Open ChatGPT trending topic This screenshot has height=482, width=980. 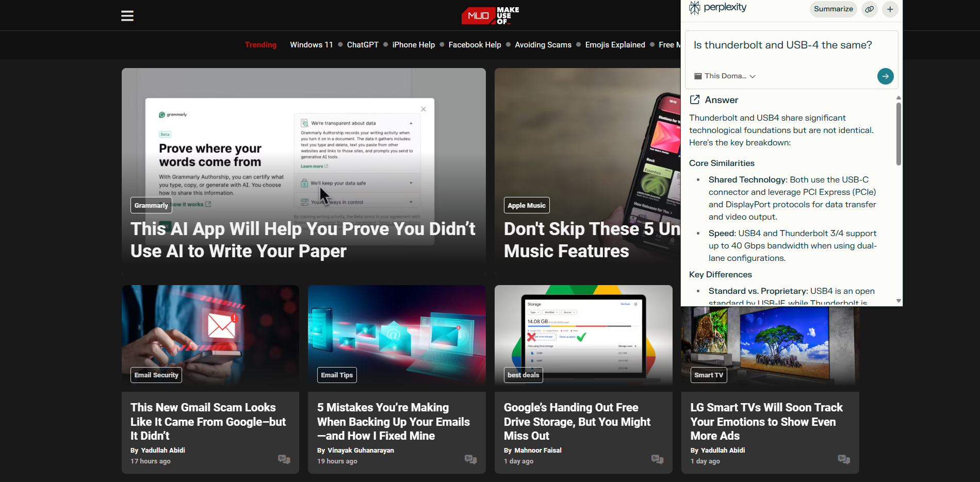(x=363, y=45)
